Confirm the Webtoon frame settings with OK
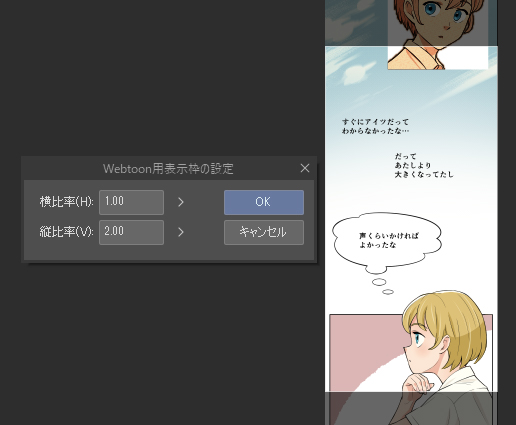516x425 pixels. click(264, 202)
